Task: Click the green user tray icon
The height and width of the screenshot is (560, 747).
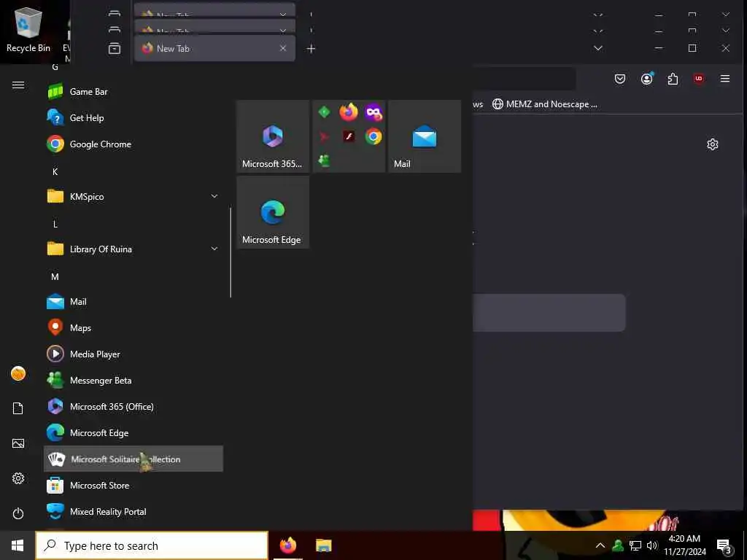Action: tap(618, 545)
